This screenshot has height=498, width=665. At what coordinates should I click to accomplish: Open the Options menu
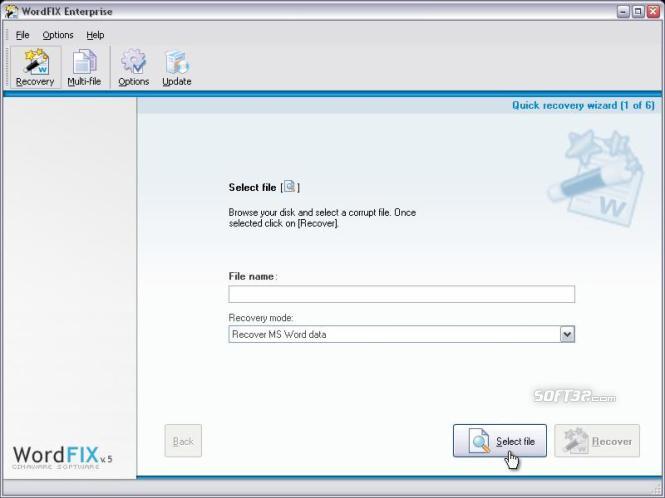58,35
